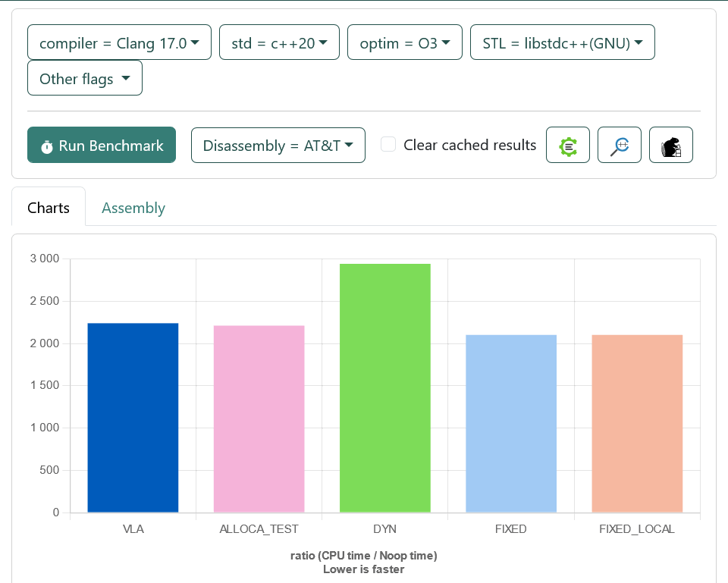The image size is (728, 583).
Task: Open code in Compiler Explorer gear icon
Action: click(x=568, y=145)
